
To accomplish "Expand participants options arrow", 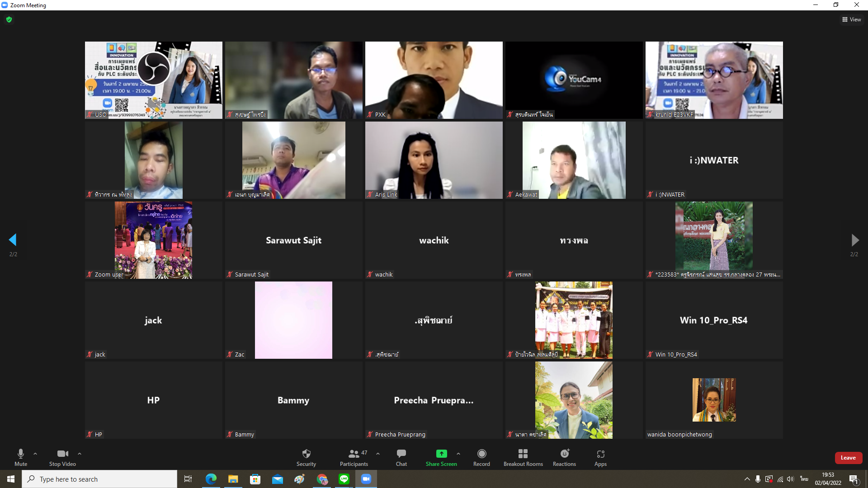I will pos(378,453).
